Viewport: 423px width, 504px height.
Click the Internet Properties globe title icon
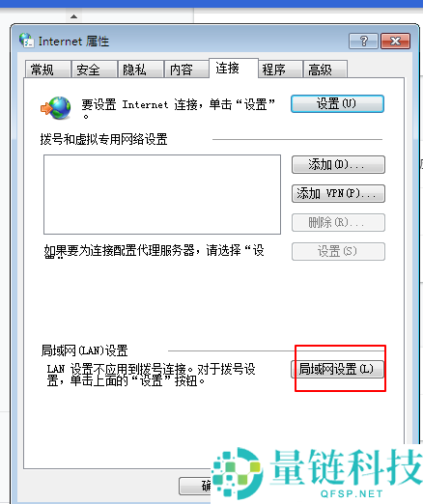(x=26, y=41)
